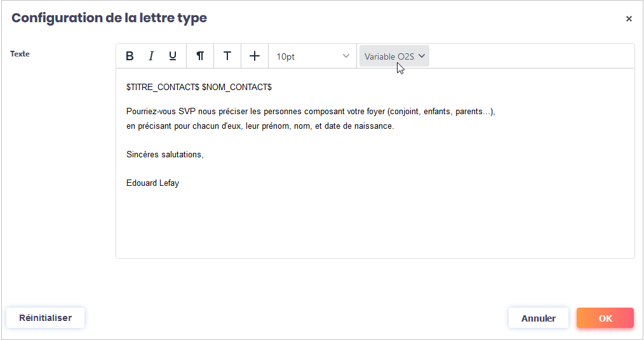The image size is (644, 340).
Task: Click the line starting "en précisant pour chacun"
Action: 260,126
